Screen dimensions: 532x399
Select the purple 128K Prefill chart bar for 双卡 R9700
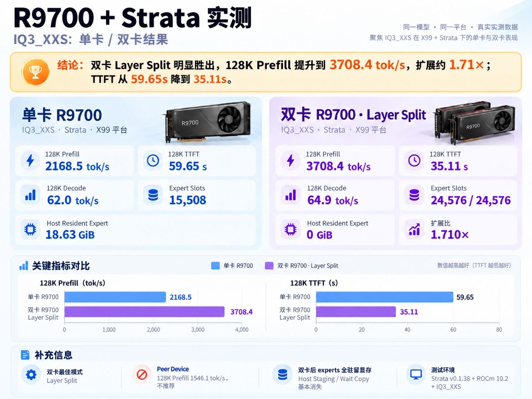point(144,312)
